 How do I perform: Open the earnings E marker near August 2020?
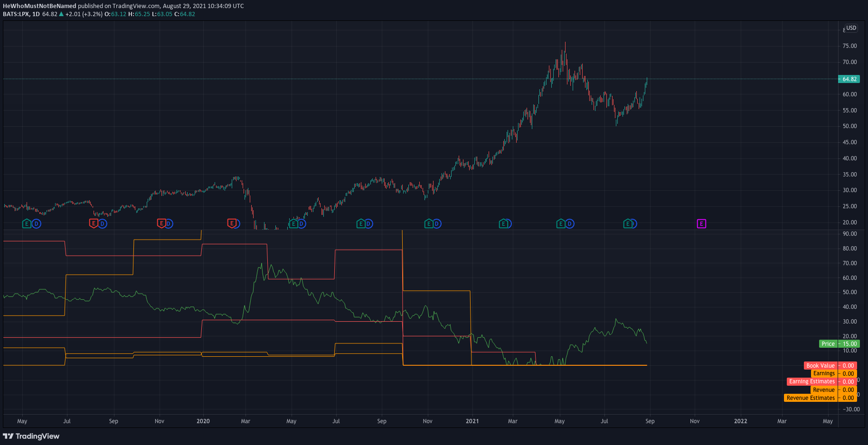[x=361, y=223]
